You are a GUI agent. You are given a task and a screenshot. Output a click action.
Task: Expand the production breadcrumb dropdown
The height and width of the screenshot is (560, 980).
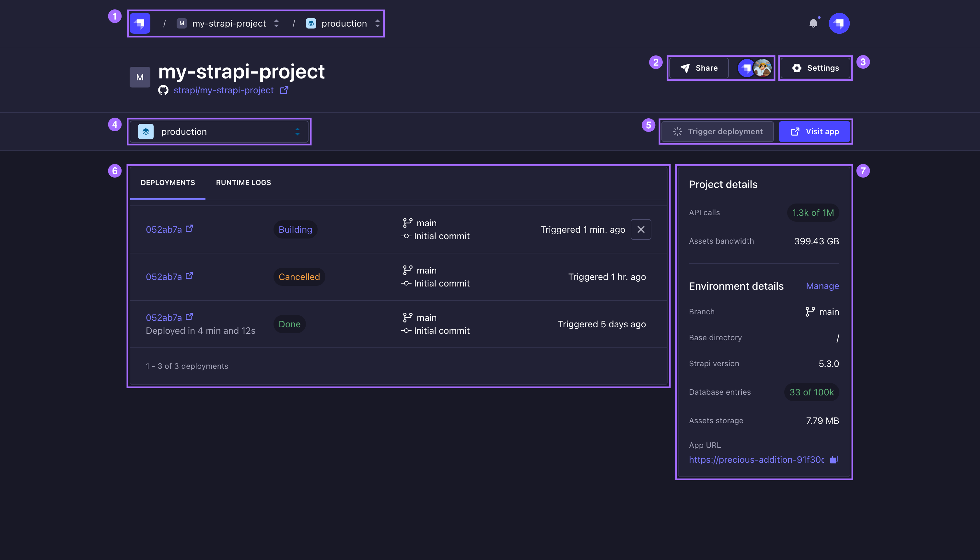click(376, 23)
